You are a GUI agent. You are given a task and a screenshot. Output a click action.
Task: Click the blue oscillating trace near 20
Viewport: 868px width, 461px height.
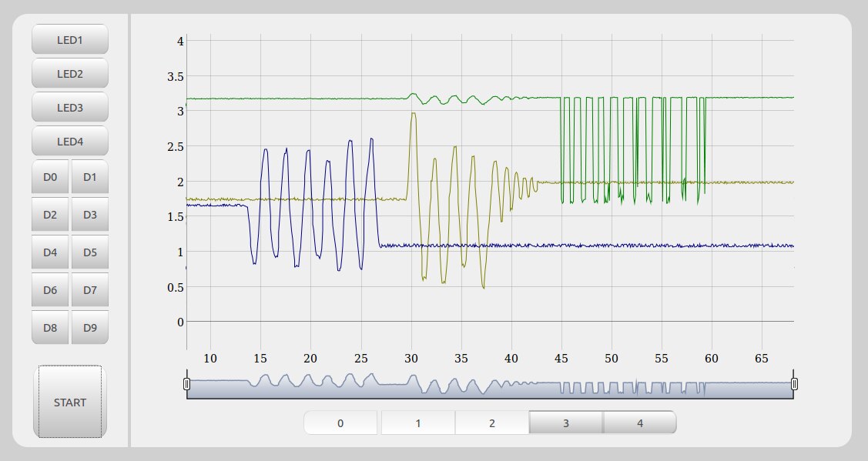[x=308, y=151]
